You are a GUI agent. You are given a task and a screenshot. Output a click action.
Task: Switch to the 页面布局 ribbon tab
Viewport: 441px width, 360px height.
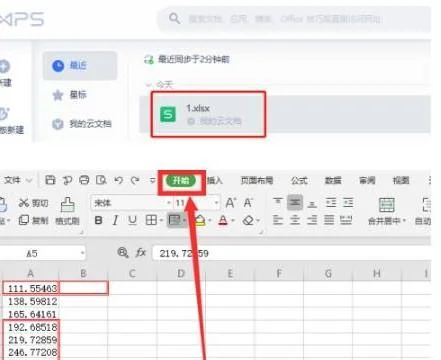tap(257, 180)
